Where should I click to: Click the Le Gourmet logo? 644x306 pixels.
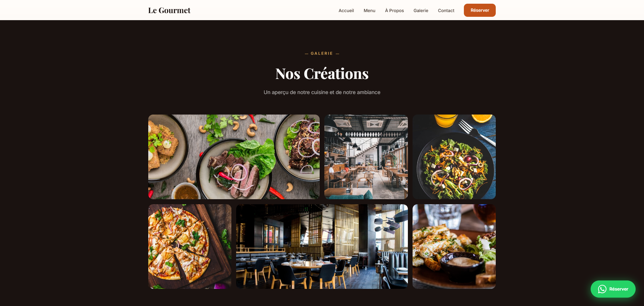pyautogui.click(x=169, y=10)
